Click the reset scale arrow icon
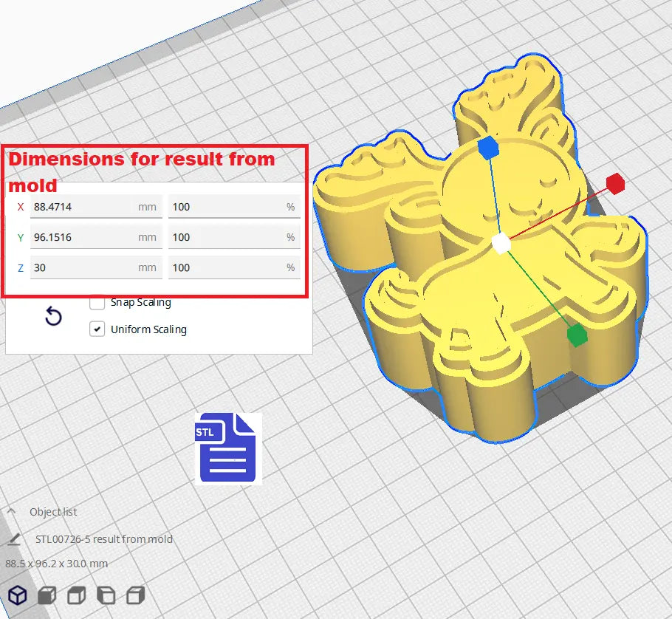This screenshot has height=619, width=672. (53, 317)
